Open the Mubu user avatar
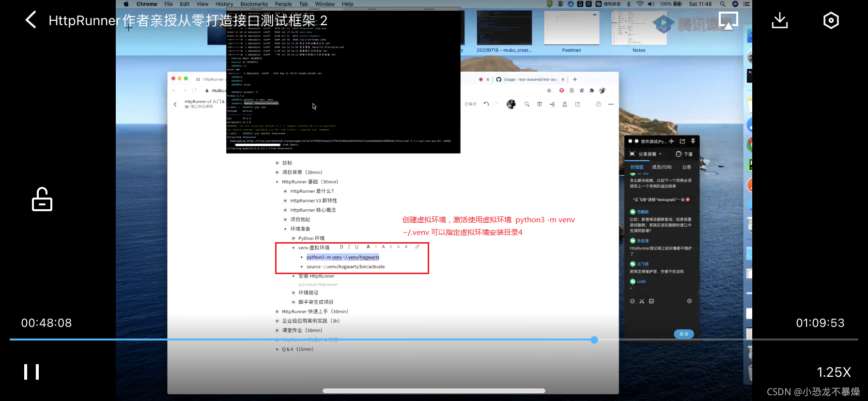 coord(511,104)
